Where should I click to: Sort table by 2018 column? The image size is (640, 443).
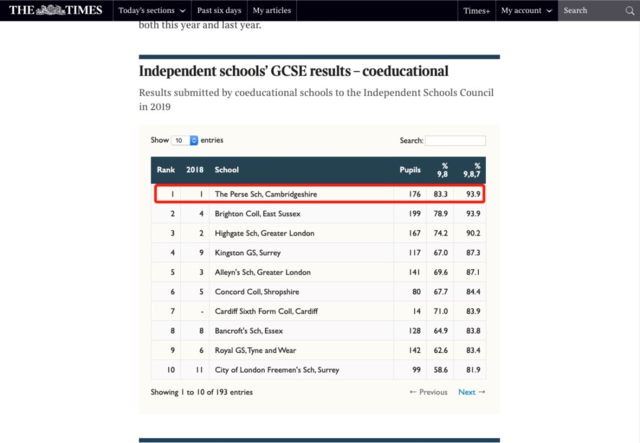click(x=194, y=170)
